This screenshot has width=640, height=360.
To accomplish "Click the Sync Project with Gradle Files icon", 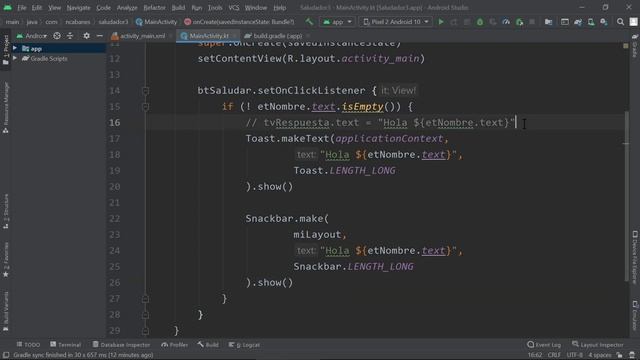I will point(578,22).
